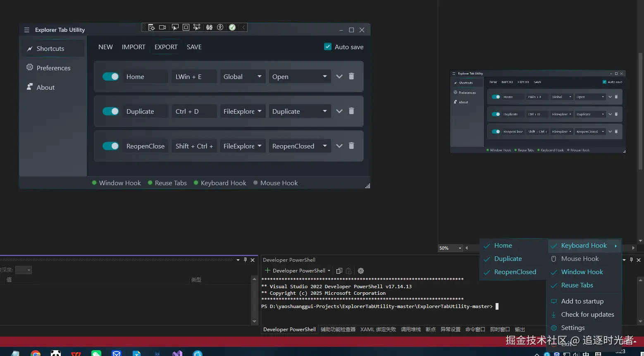Delete the ReopenClose shortcut with trash icon

351,146
